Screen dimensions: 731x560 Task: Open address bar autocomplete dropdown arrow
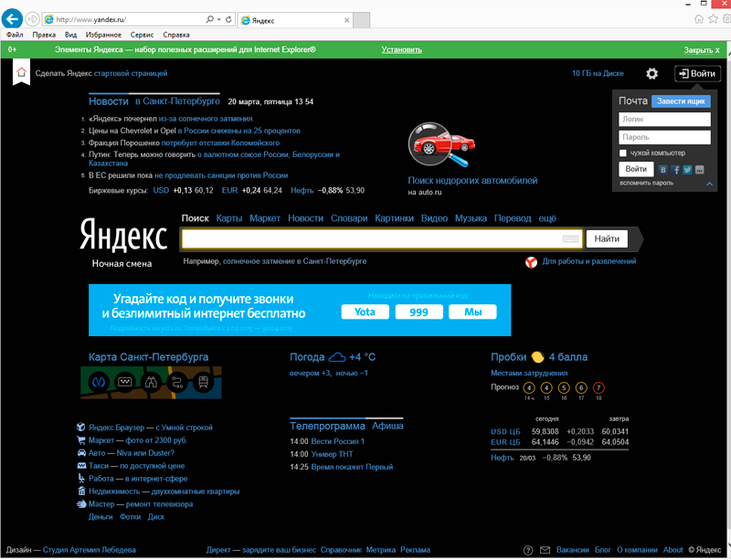click(x=218, y=19)
